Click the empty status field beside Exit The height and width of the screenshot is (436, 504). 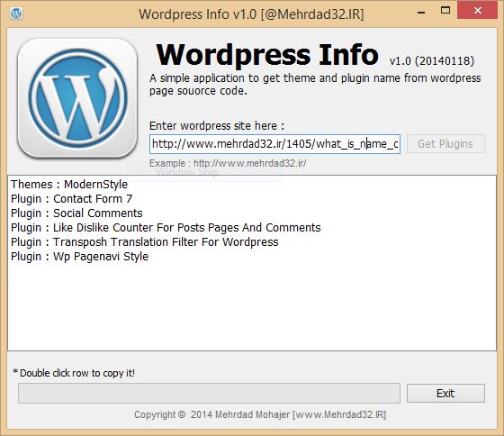(209, 393)
